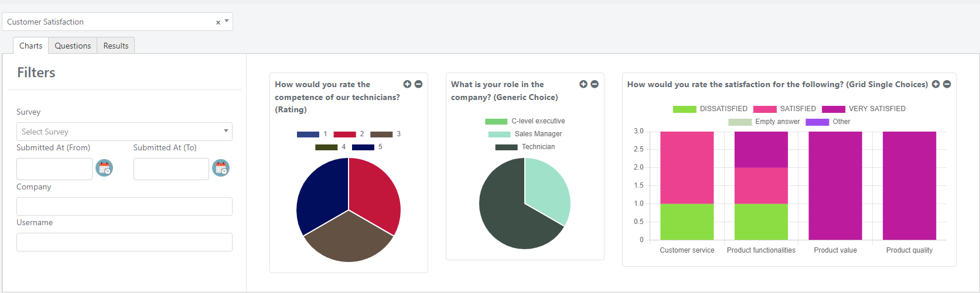Open Submitted At (From) calendar picker
The height and width of the screenshot is (293, 980).
tap(104, 168)
